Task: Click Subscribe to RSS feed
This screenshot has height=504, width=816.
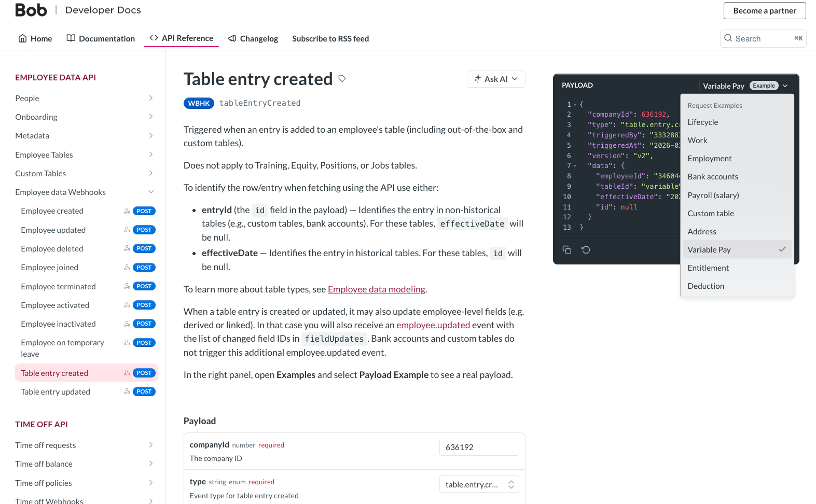Action: (330, 38)
